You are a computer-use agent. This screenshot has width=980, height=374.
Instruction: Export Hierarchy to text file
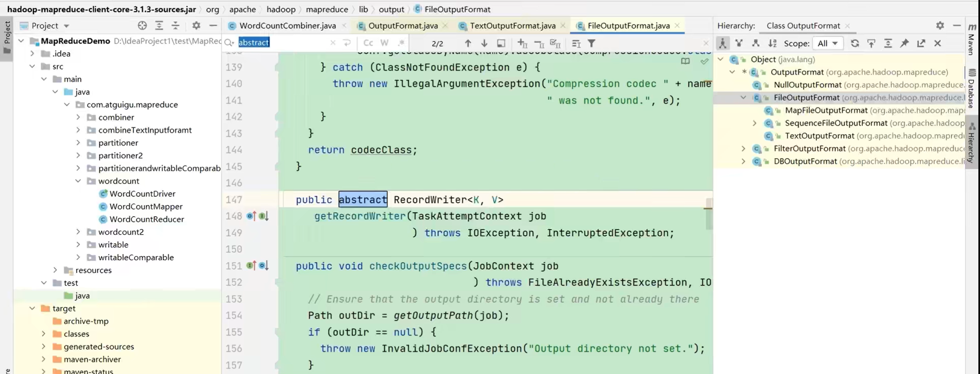click(x=921, y=43)
